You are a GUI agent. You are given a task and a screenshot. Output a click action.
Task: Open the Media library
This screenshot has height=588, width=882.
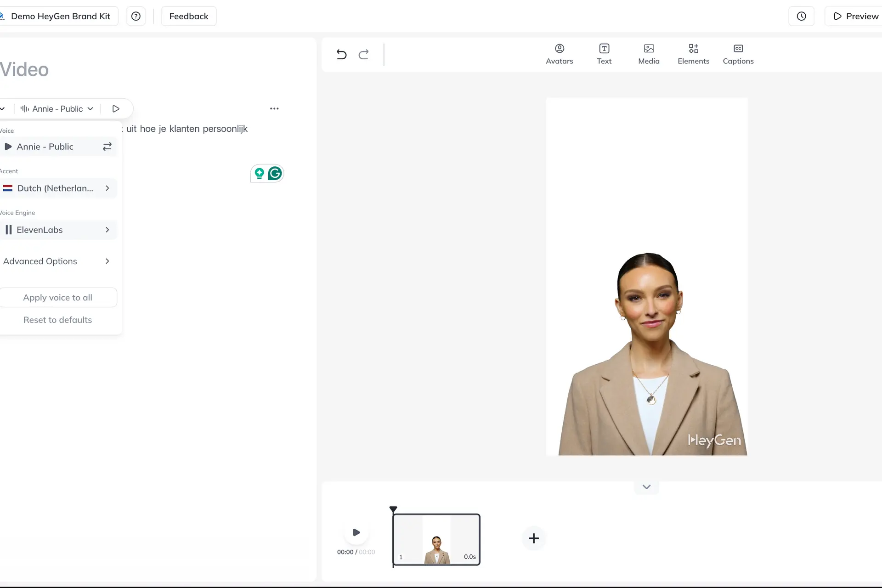coord(649,54)
